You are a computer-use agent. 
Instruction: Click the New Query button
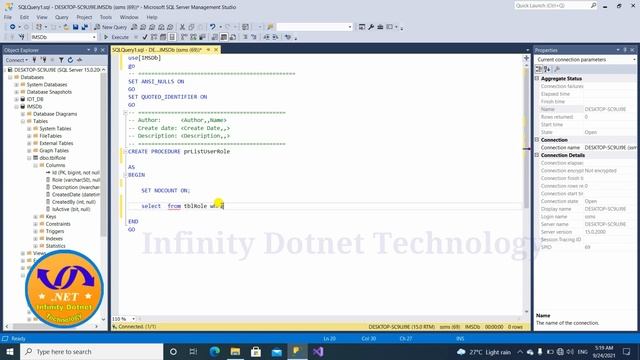[110, 27]
